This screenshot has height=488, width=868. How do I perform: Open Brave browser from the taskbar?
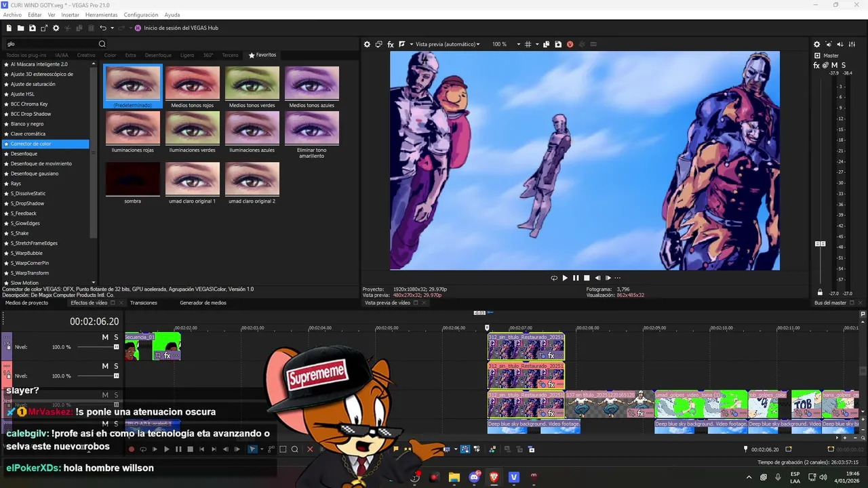tap(494, 477)
